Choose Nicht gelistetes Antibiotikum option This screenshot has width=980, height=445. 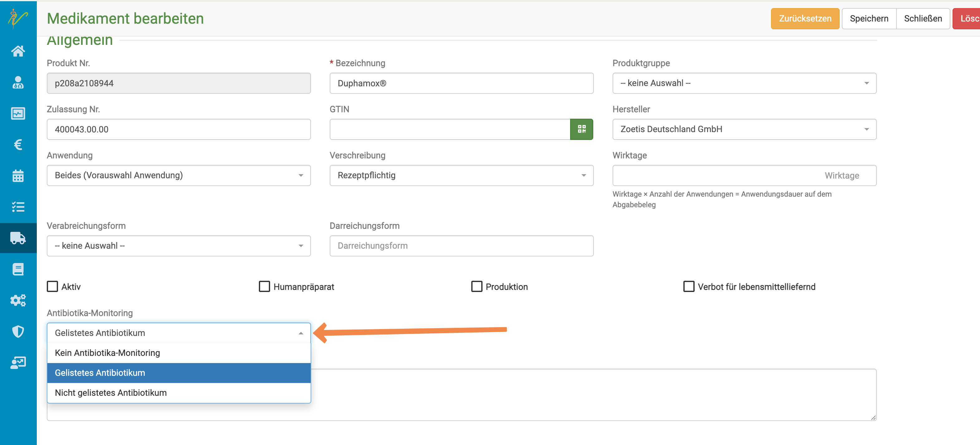[178, 393]
